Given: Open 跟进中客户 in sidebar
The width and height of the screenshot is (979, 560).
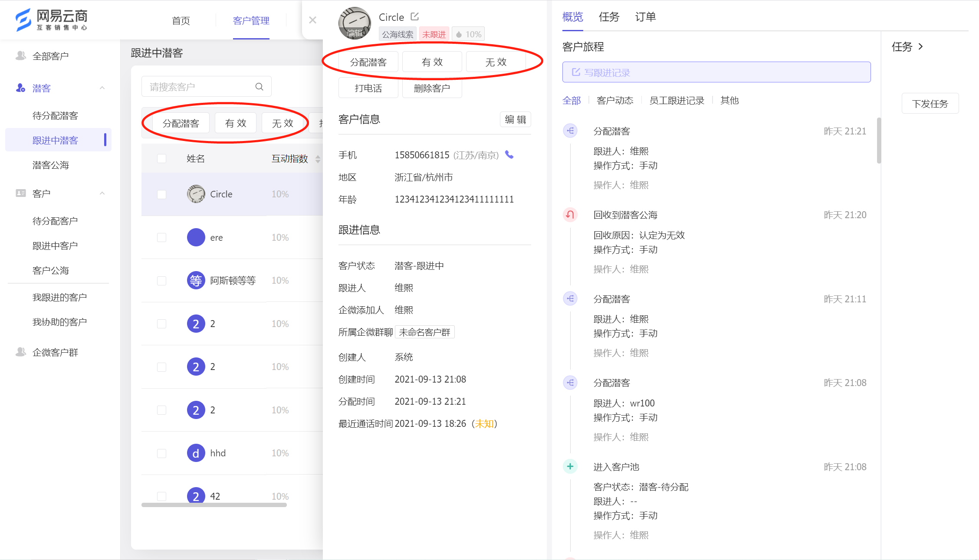Looking at the screenshot, I should [x=55, y=246].
